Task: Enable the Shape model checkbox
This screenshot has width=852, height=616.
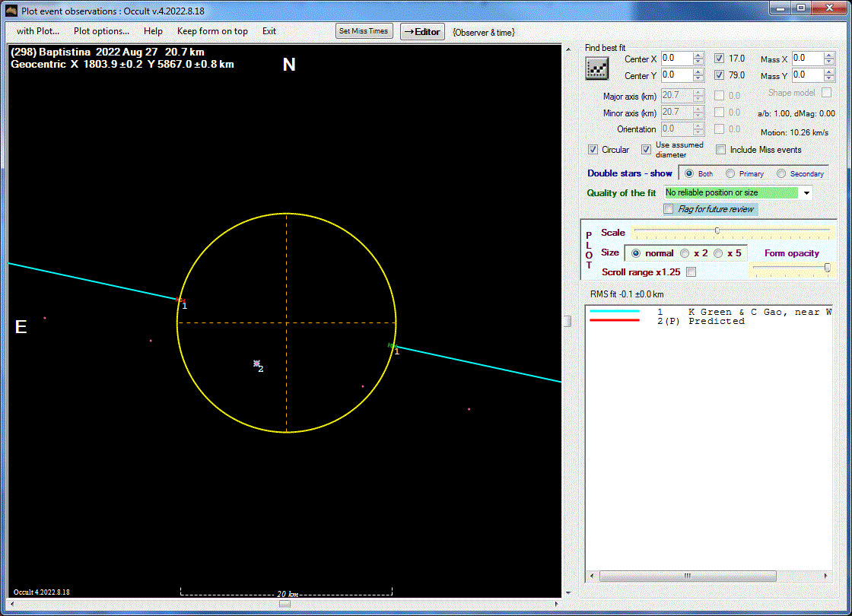Action: (x=826, y=92)
